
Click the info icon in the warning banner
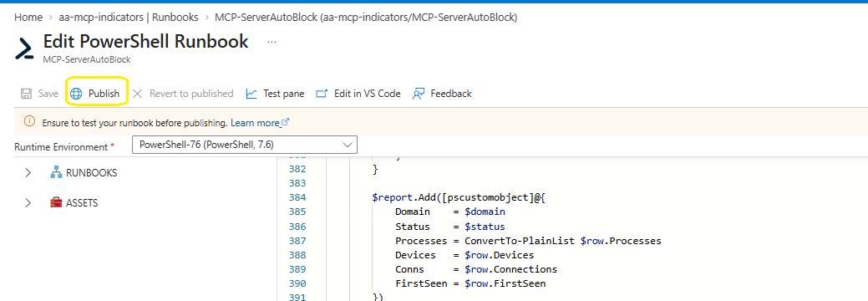coord(30,122)
